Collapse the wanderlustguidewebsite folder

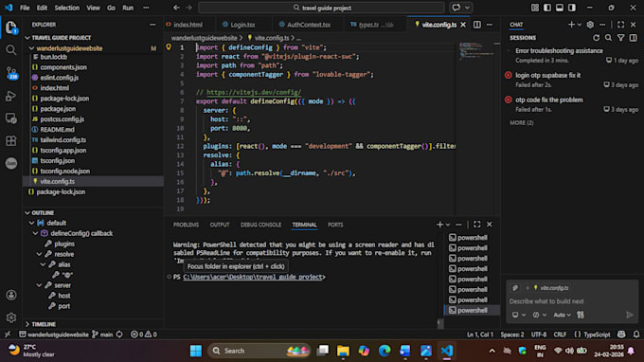click(x=31, y=48)
